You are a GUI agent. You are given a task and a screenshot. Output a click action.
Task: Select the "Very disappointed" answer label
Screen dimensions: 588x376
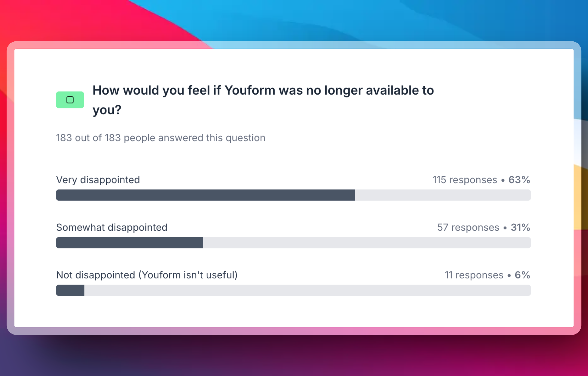click(x=98, y=180)
